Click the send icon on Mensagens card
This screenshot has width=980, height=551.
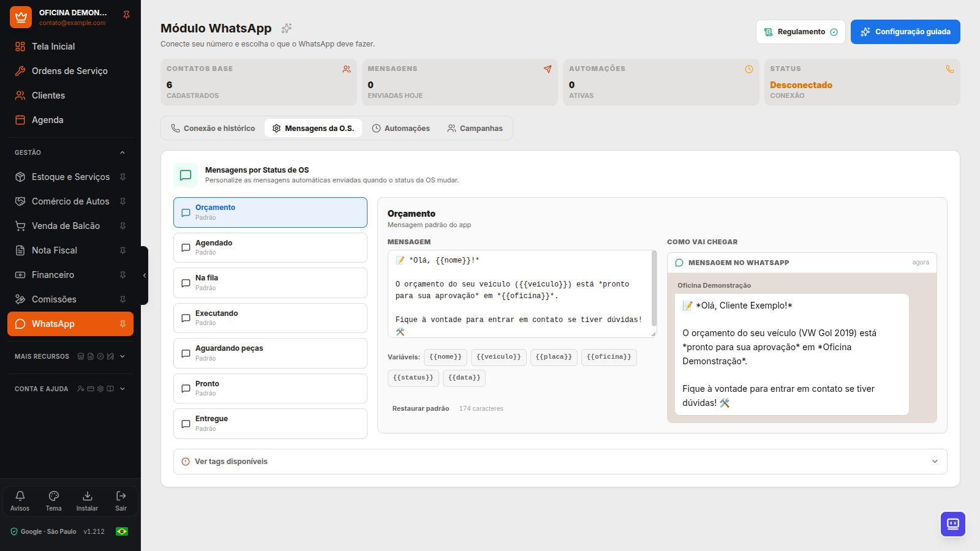(548, 69)
